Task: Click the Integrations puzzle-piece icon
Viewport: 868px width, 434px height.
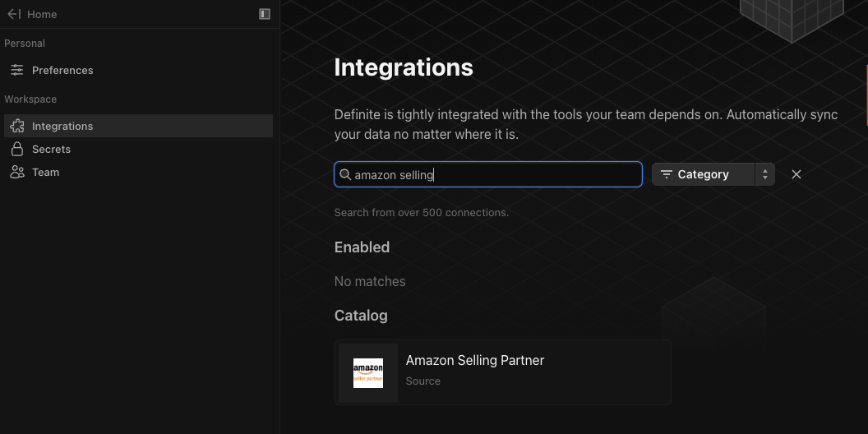Action: (x=17, y=127)
